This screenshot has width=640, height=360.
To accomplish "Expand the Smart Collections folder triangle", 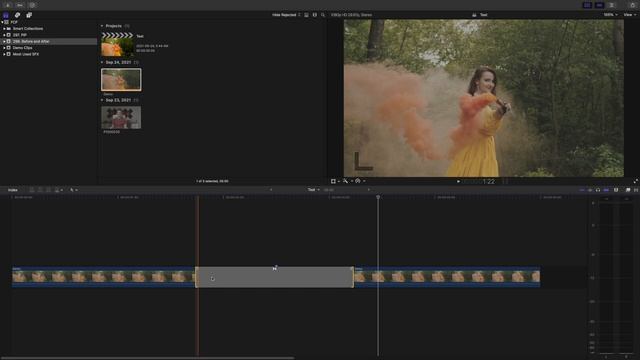I will tap(4, 29).
